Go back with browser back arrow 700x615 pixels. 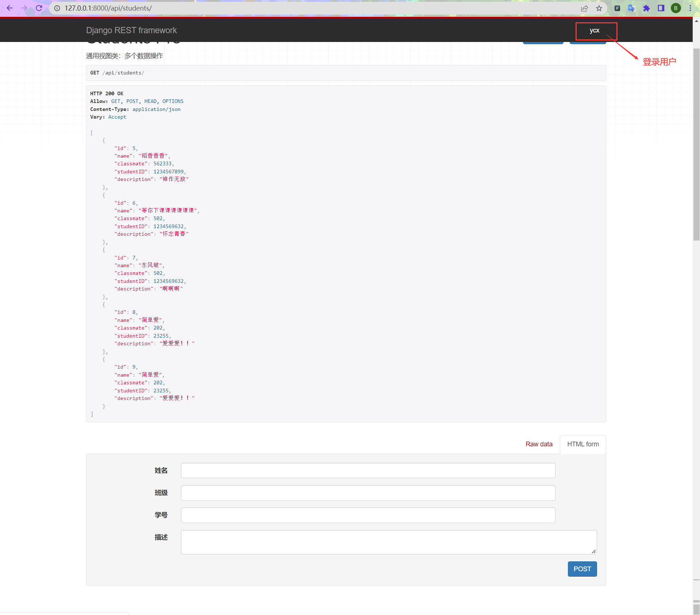pyautogui.click(x=10, y=8)
